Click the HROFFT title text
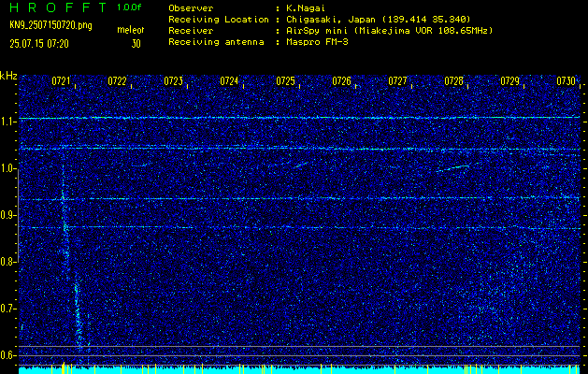 coord(59,7)
